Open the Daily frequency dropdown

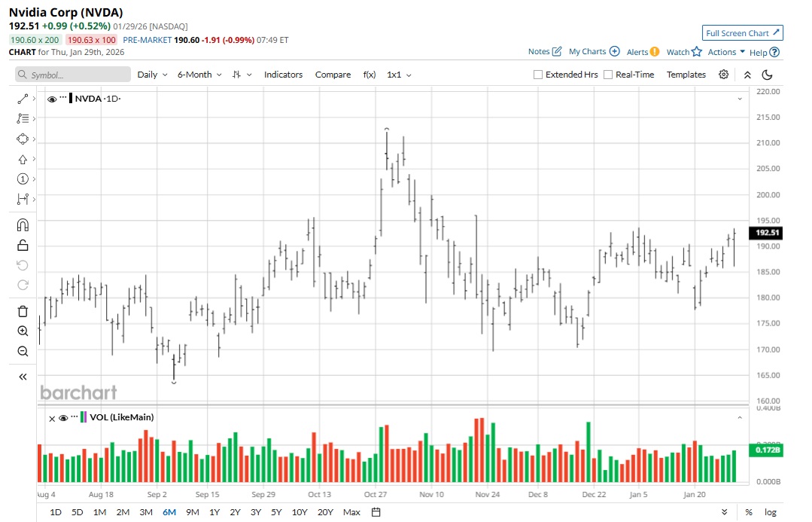(x=152, y=75)
